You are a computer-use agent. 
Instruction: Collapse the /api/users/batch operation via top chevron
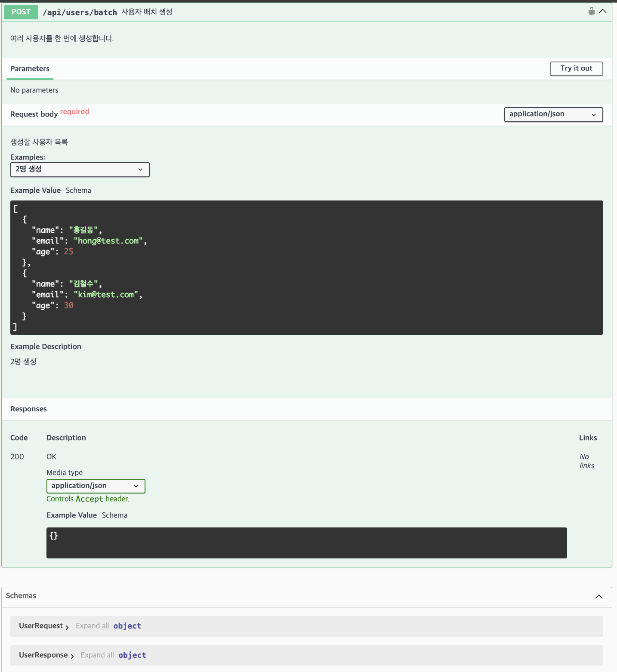[x=603, y=11]
